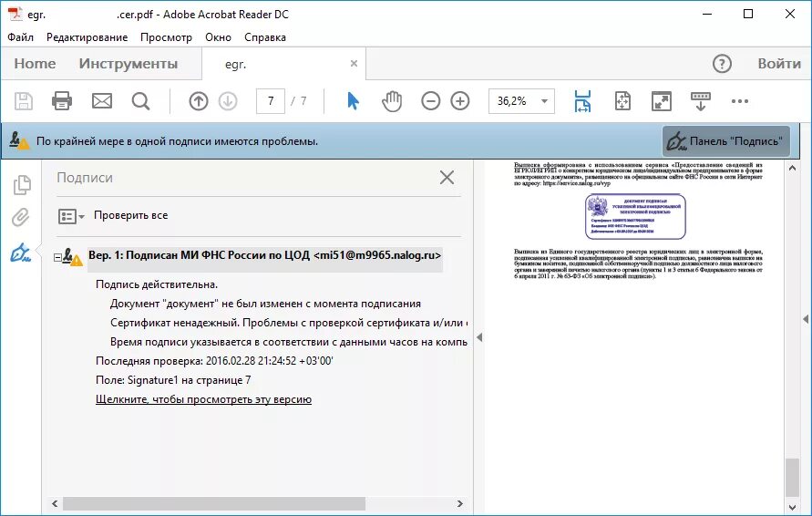Click scroll up arrow of document scrollbar

tap(792, 169)
